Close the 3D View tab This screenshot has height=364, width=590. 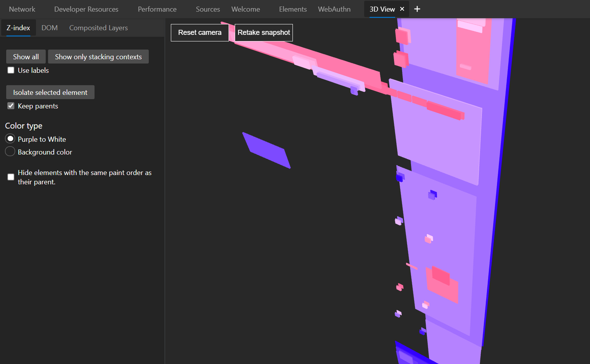(402, 9)
